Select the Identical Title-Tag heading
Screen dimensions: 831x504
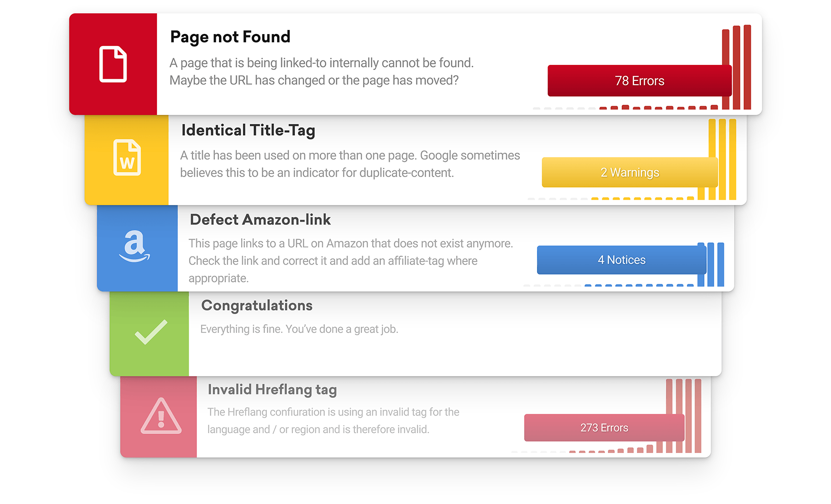coord(248,130)
